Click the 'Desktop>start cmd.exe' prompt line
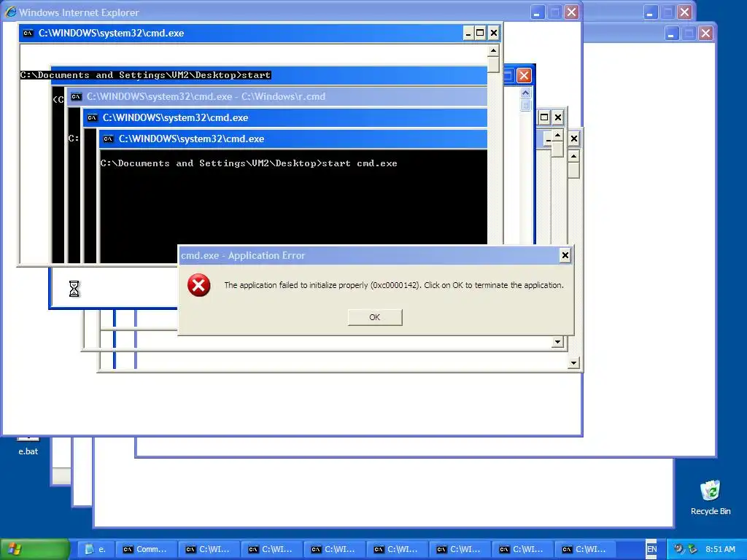Screen dimensions: 747x560 (x=249, y=163)
